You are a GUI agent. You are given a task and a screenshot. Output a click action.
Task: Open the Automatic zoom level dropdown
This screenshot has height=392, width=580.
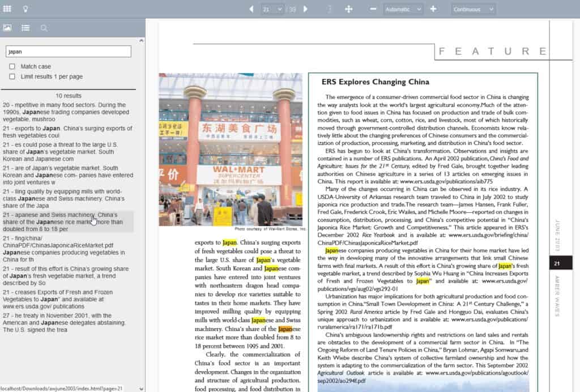[x=403, y=9]
